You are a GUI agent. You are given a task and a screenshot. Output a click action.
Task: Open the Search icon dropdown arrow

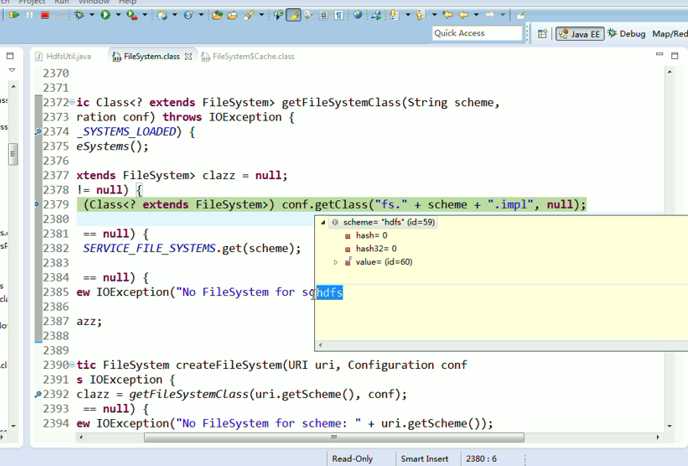[x=262, y=15]
